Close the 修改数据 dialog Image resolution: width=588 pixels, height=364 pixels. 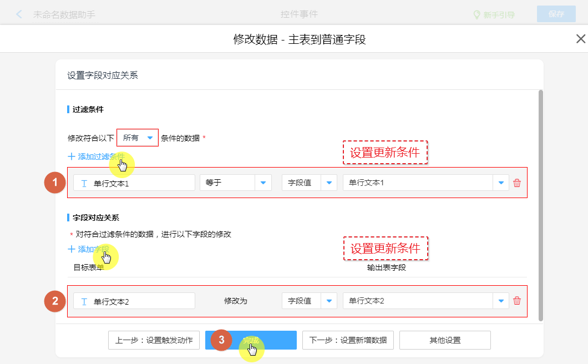581,39
